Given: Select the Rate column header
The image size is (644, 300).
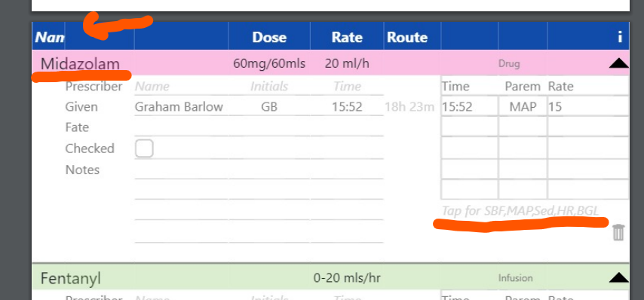Looking at the screenshot, I should 347,38.
